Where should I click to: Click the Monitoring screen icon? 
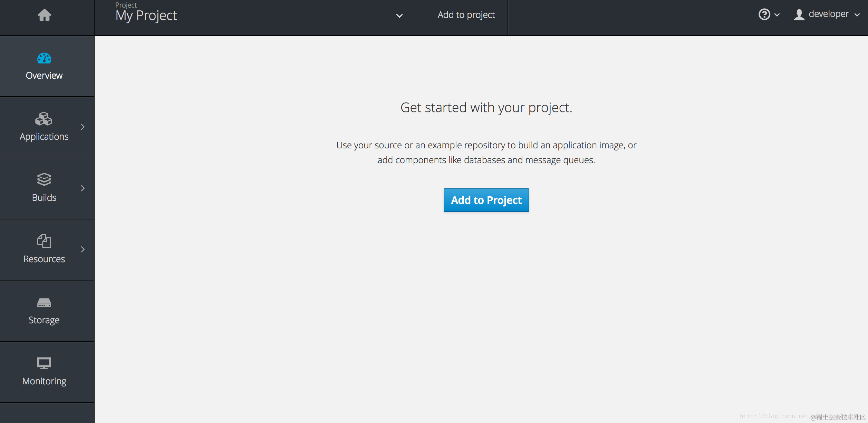point(44,363)
